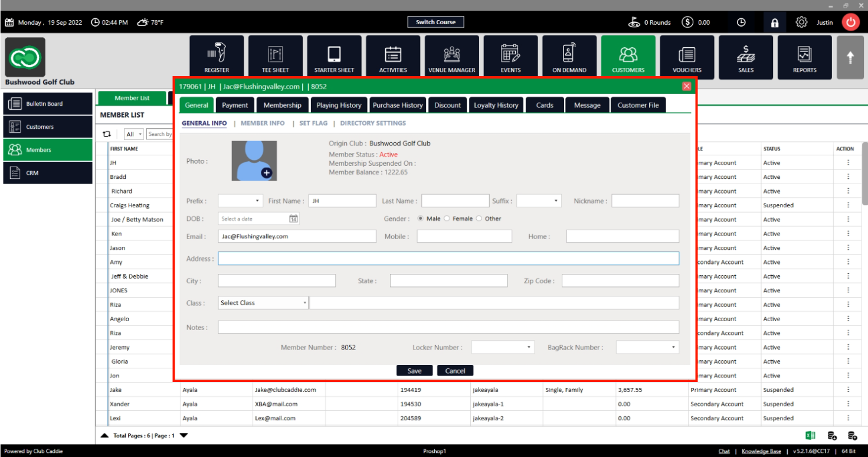Go to the Sales module

point(746,57)
